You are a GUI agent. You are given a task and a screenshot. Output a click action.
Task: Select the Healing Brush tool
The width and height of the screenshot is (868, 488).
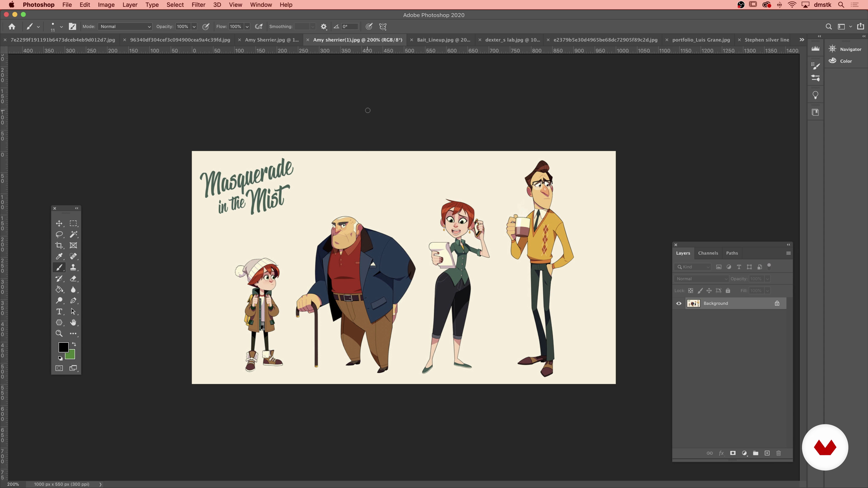point(73,256)
